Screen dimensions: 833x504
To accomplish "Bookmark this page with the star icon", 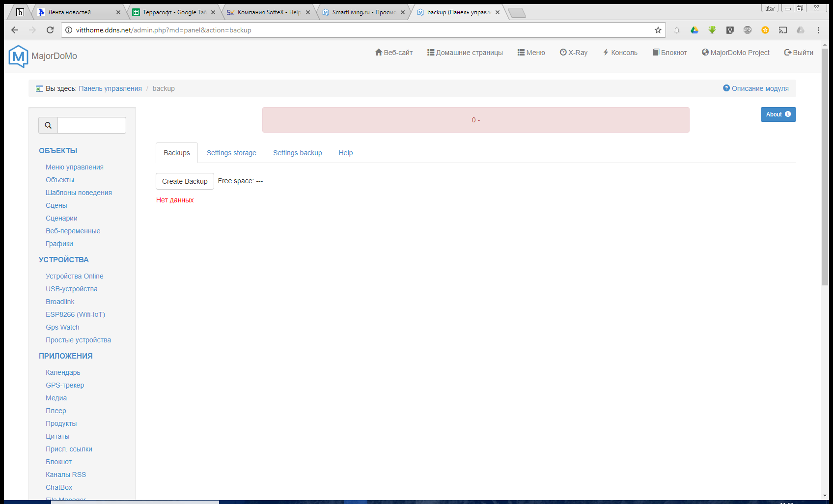I will 658,30.
